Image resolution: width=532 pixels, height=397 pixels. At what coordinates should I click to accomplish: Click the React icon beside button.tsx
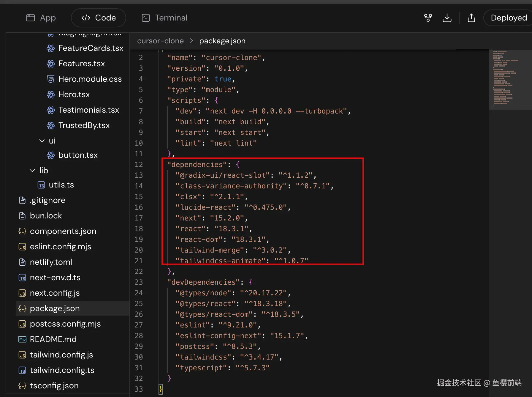pyautogui.click(x=51, y=155)
